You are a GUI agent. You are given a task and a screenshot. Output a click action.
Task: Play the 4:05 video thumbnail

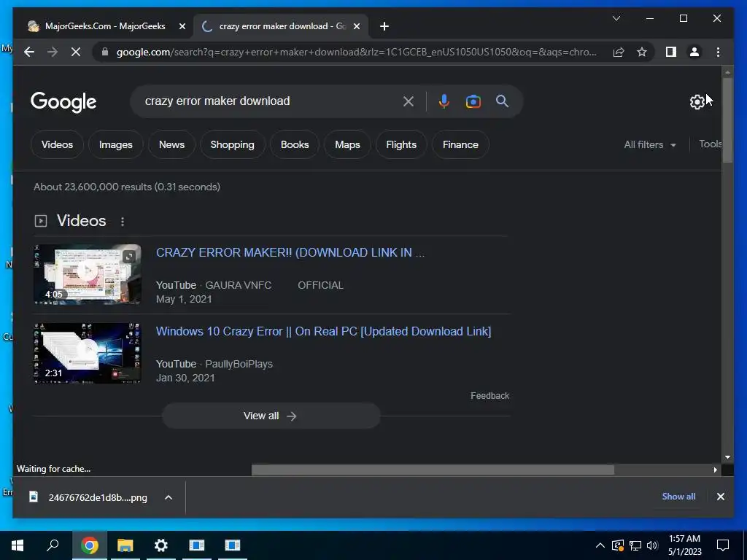pyautogui.click(x=88, y=274)
